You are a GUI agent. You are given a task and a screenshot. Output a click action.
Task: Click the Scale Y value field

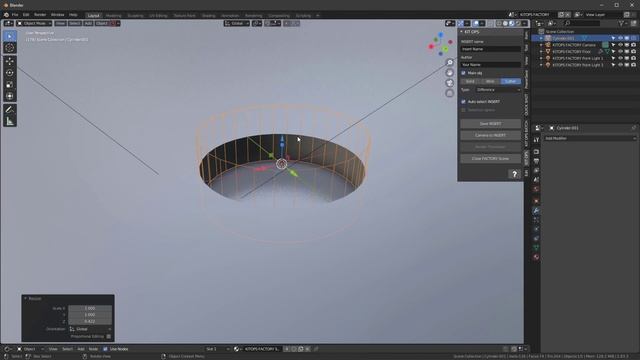click(x=90, y=315)
